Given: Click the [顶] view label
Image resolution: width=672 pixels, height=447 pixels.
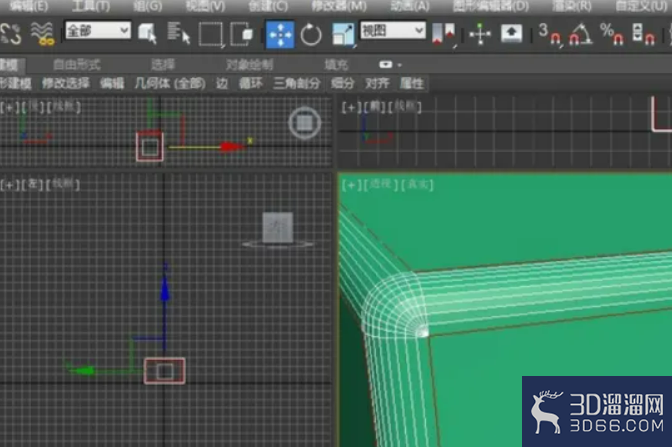Looking at the screenshot, I should tap(32, 107).
